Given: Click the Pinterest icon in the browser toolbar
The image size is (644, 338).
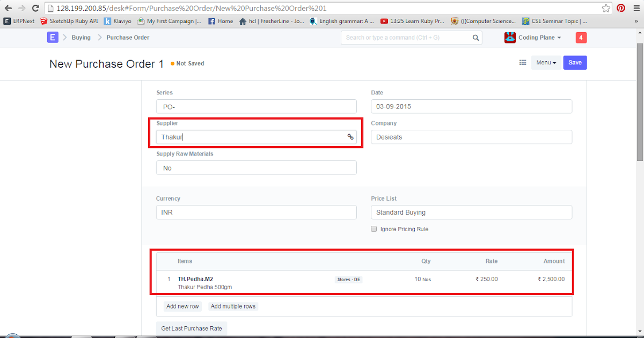Looking at the screenshot, I should pyautogui.click(x=621, y=9).
